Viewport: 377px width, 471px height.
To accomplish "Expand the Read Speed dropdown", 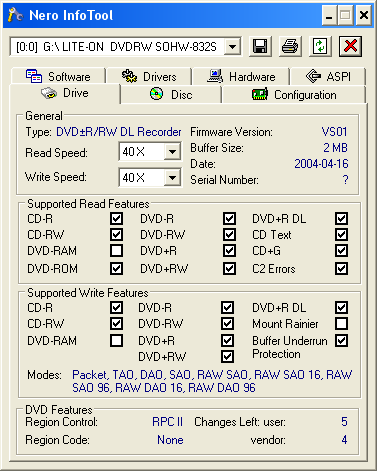I will [172, 152].
